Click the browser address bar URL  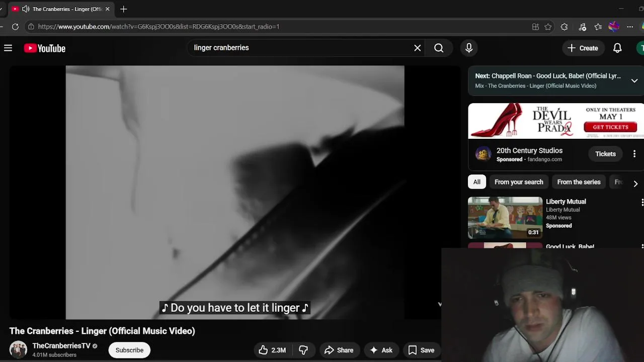coord(158,27)
